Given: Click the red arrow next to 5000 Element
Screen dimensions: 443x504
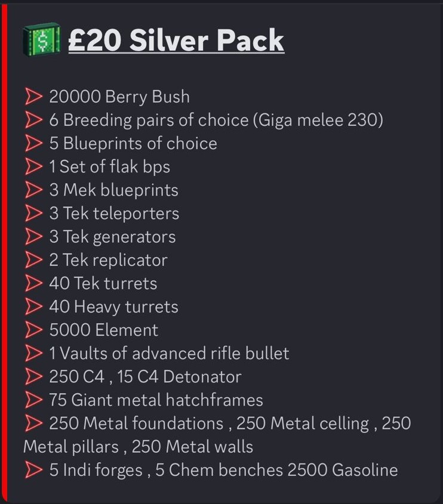Looking at the screenshot, I should click(33, 330).
